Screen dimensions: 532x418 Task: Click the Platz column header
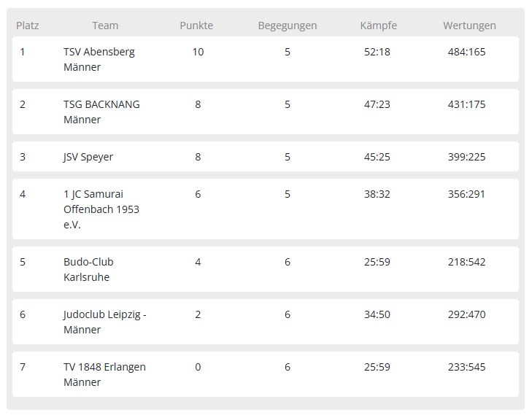[x=28, y=26]
